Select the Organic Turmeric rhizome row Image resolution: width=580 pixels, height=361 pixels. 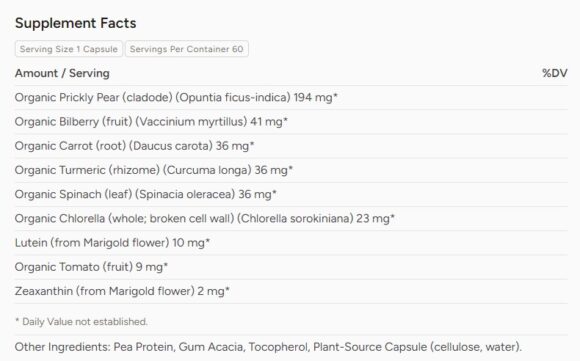point(291,170)
